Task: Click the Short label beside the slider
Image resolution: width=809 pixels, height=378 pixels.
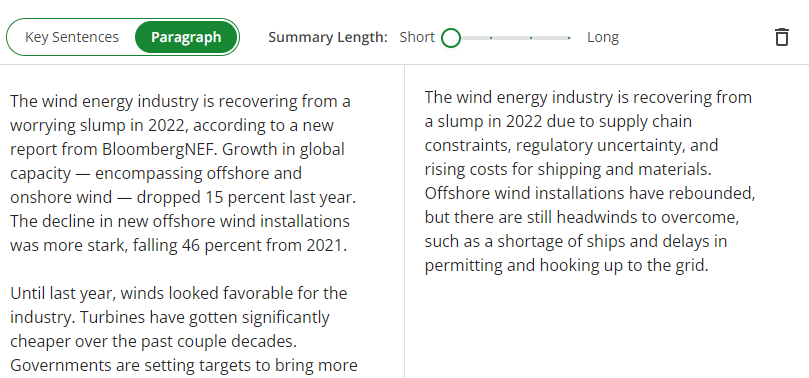Action: pos(417,37)
